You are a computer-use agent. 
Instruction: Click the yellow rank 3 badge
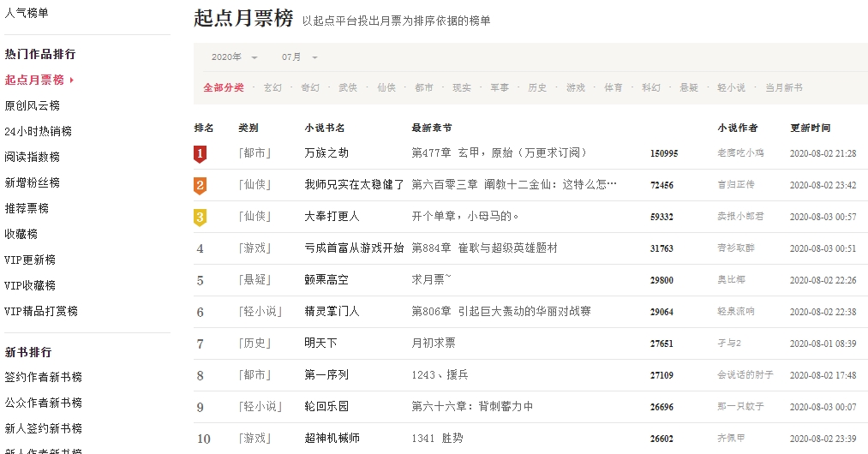click(200, 217)
